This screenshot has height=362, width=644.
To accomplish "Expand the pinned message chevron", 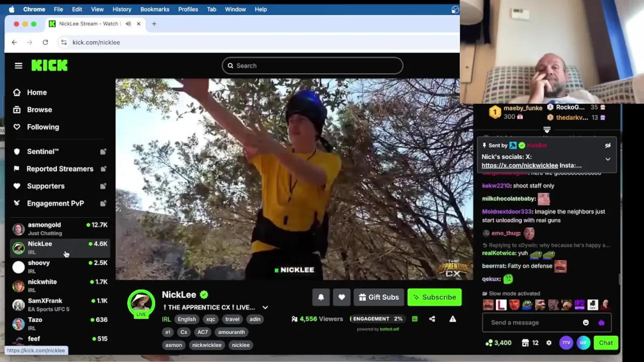I will click(608, 159).
